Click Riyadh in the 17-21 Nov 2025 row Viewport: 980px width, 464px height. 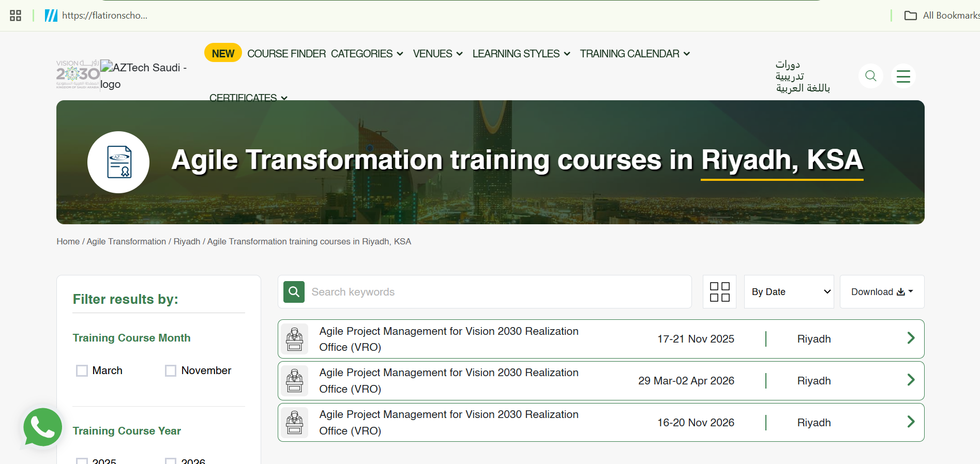point(814,339)
